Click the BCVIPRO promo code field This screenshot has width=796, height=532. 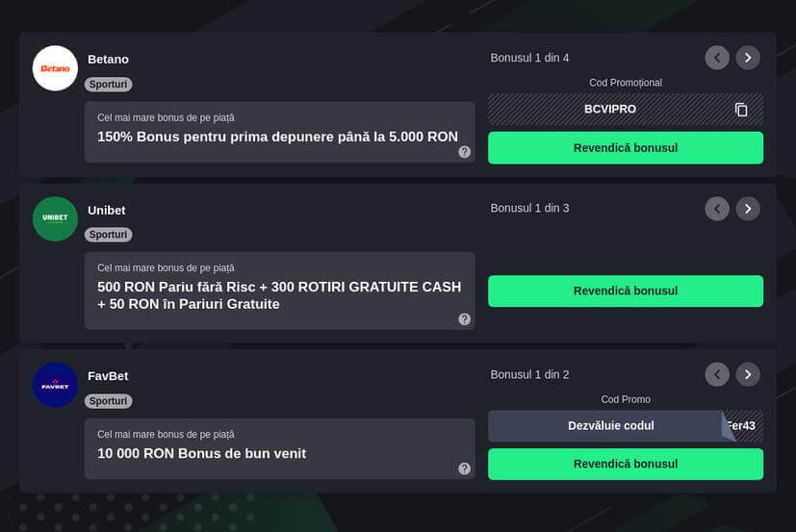[x=610, y=110]
